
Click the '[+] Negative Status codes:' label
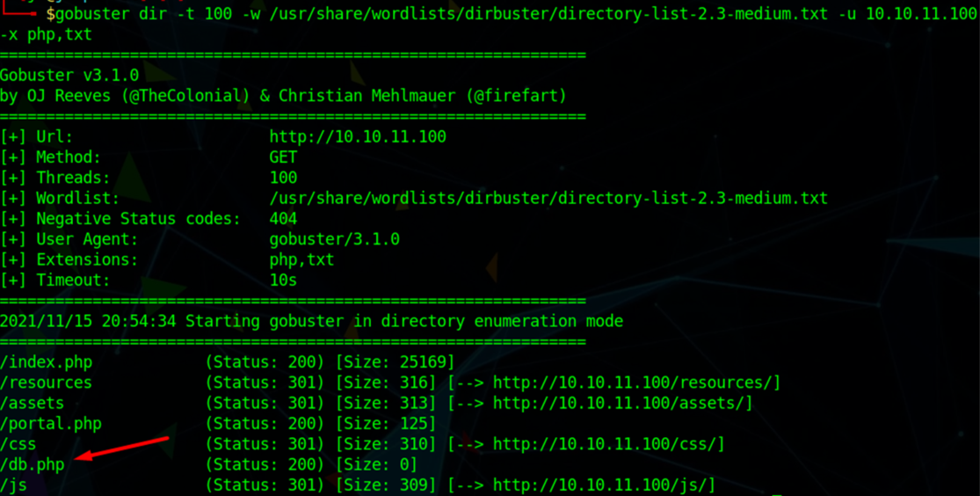120,219
